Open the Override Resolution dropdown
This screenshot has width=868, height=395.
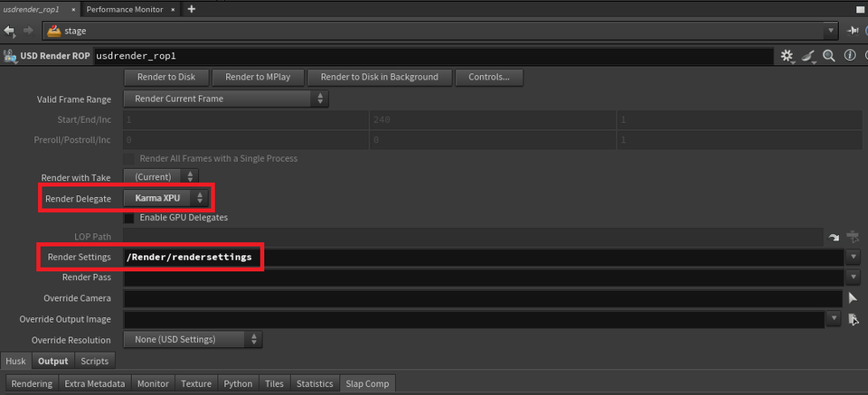coord(193,340)
